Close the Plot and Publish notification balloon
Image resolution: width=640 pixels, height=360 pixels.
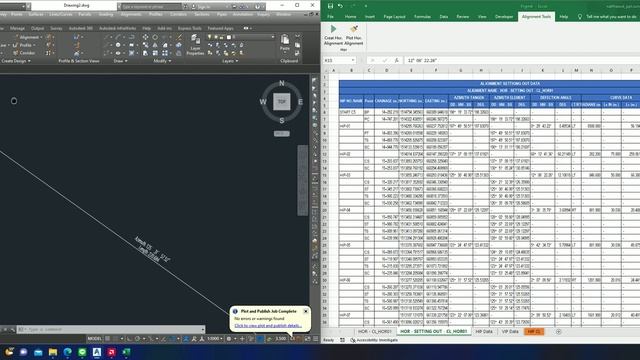click(x=306, y=311)
